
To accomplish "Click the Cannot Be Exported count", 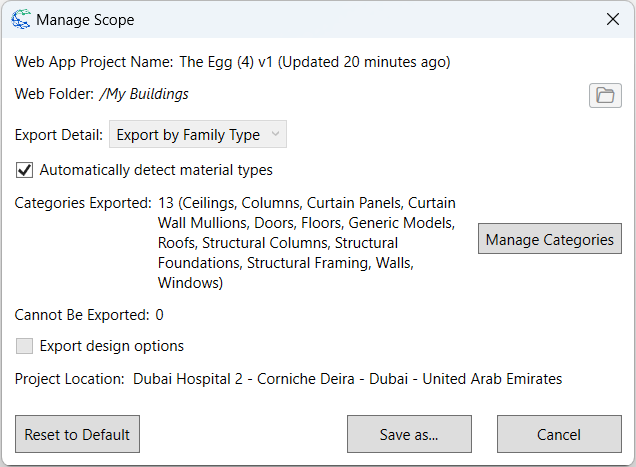I will [x=159, y=315].
